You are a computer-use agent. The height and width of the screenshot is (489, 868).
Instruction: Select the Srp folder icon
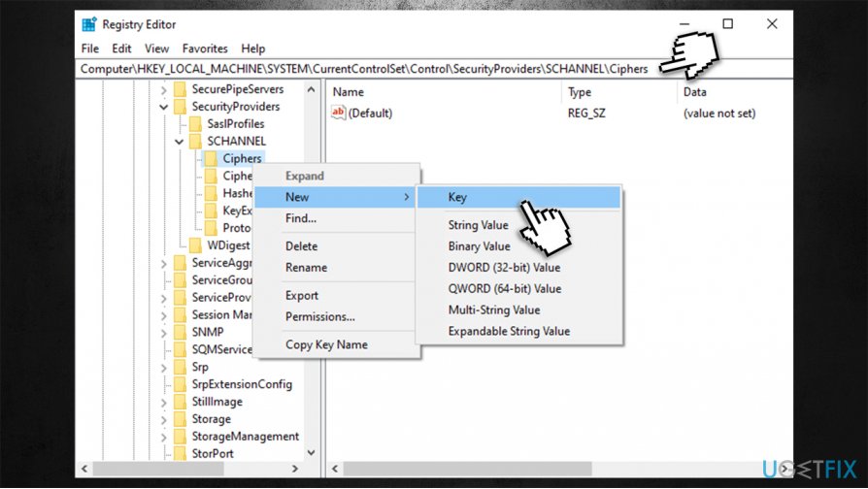tap(180, 367)
